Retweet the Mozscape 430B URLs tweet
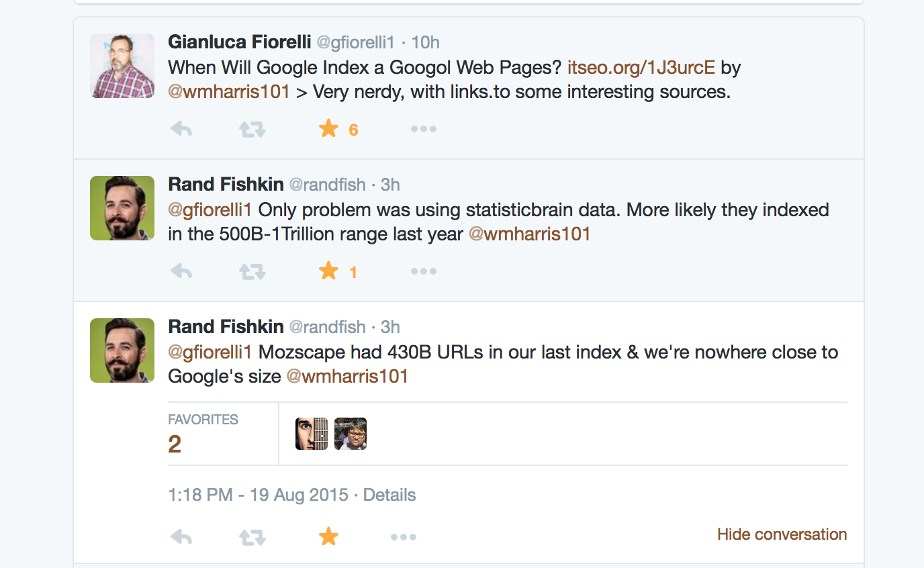The width and height of the screenshot is (924, 568). point(252,536)
